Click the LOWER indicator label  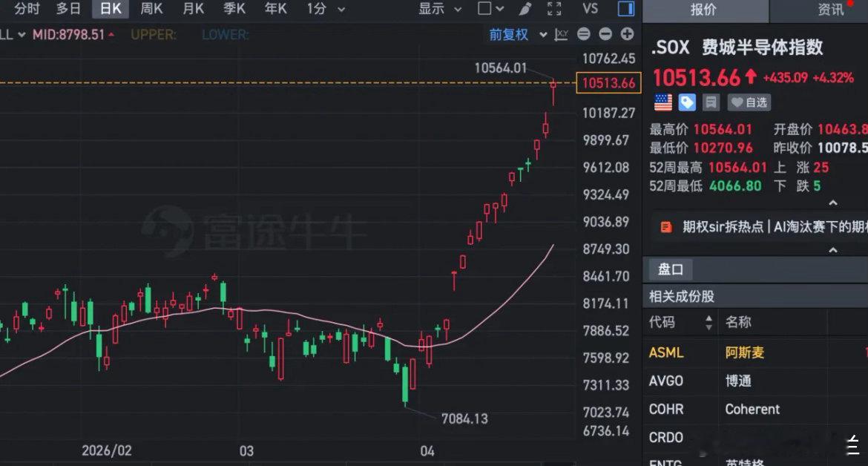(225, 35)
